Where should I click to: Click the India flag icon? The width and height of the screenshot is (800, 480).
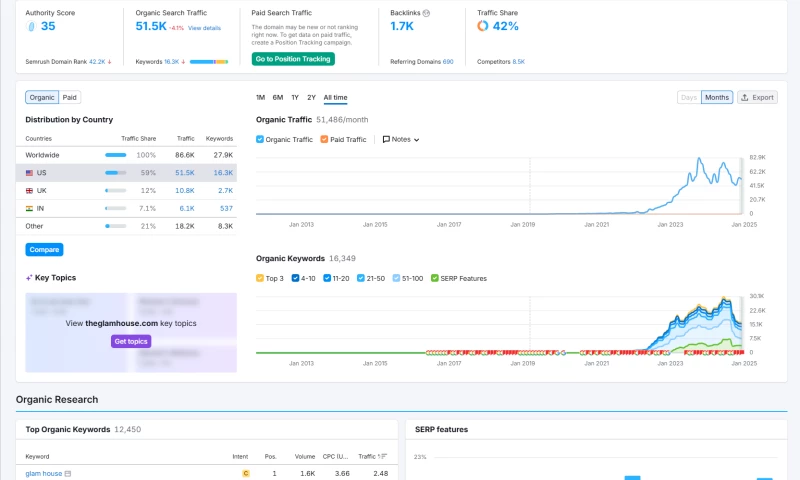pyautogui.click(x=29, y=208)
